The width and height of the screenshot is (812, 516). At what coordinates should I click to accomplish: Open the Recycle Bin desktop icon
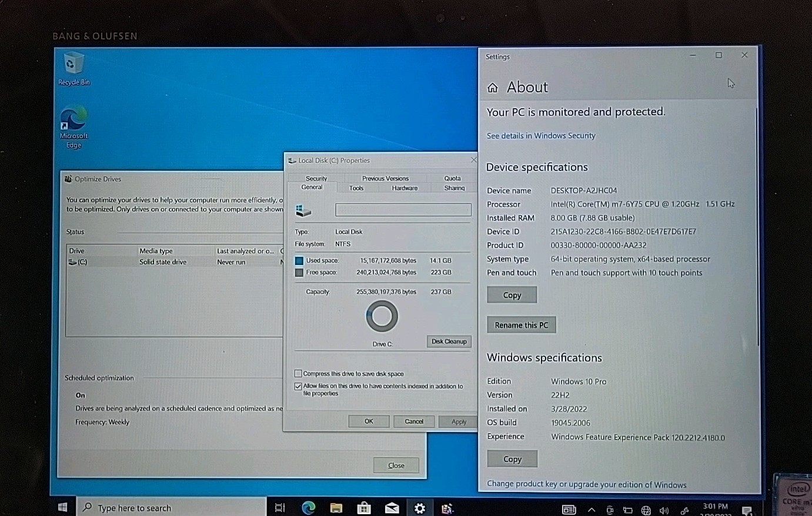tap(73, 69)
